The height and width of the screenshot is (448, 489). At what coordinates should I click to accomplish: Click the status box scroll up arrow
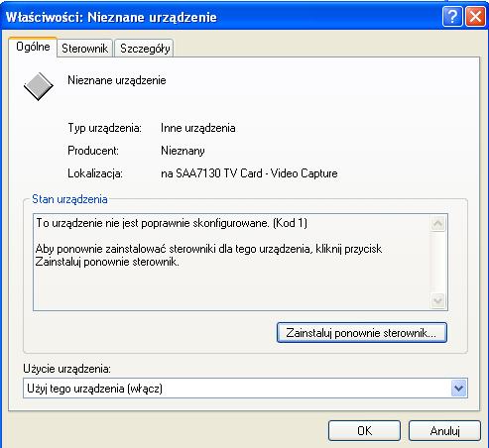(438, 224)
